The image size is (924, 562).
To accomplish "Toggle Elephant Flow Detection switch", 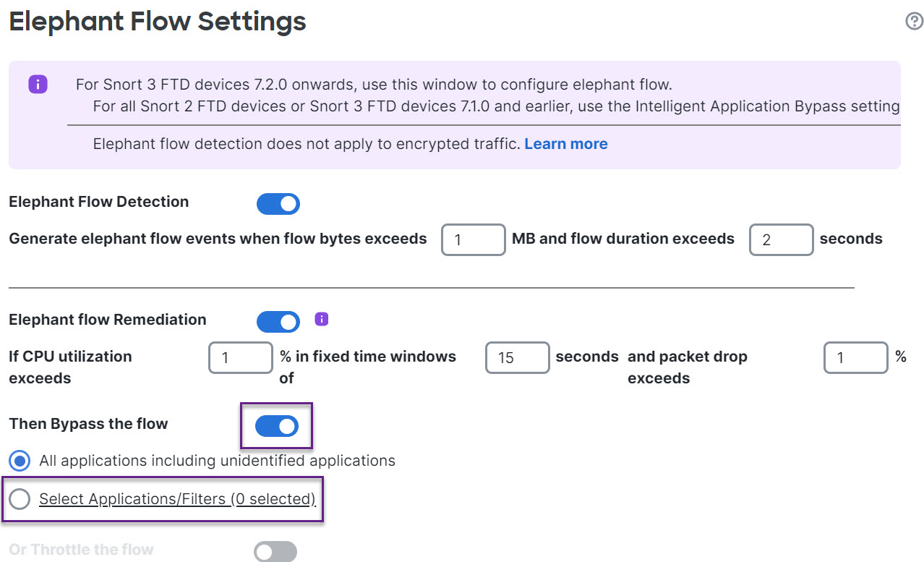I will coord(278,204).
